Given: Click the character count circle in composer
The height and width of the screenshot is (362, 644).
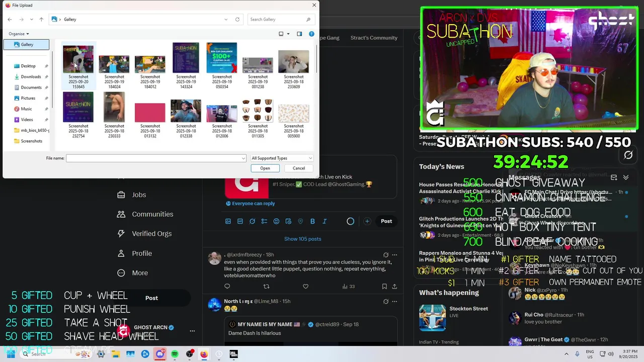Looking at the screenshot, I should (351, 221).
